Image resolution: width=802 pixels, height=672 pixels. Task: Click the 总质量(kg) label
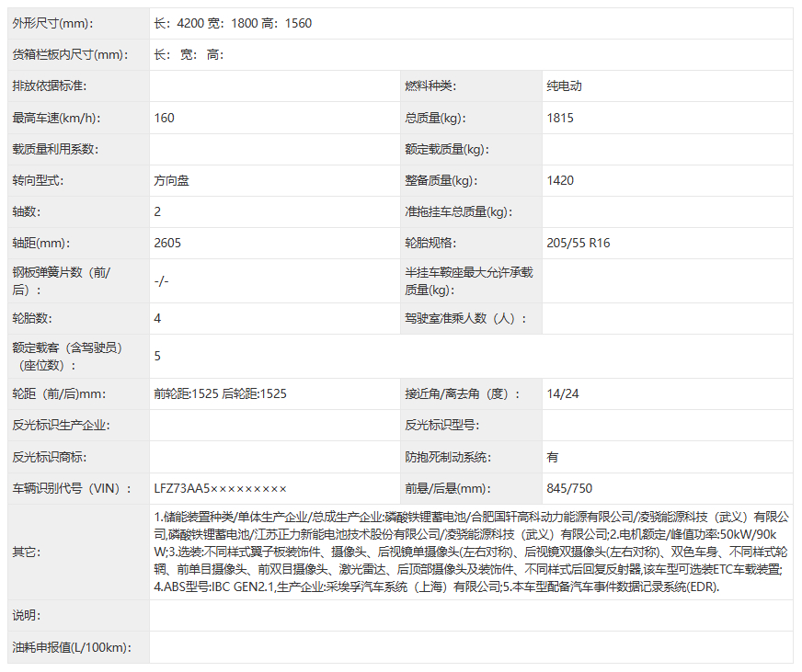point(435,118)
